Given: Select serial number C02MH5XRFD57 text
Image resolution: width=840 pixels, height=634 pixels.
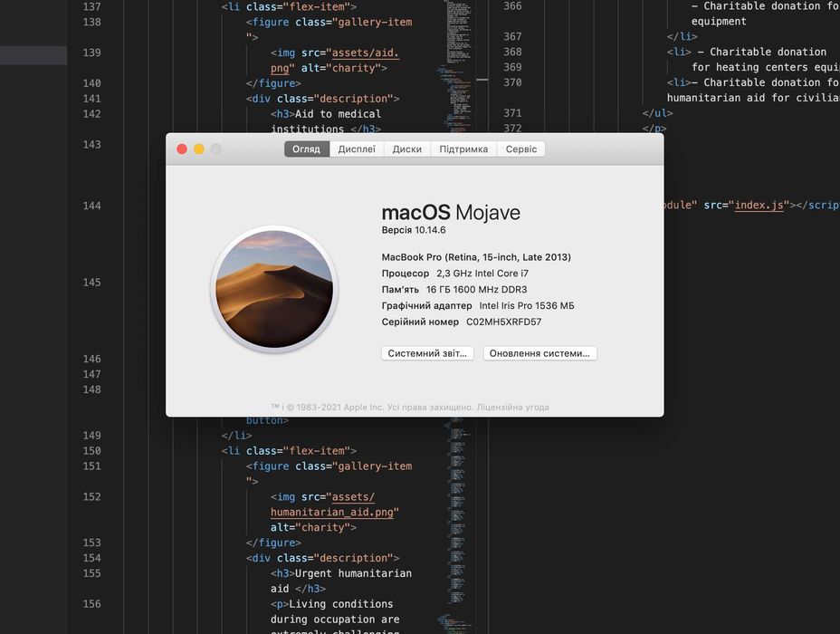Looking at the screenshot, I should (503, 322).
